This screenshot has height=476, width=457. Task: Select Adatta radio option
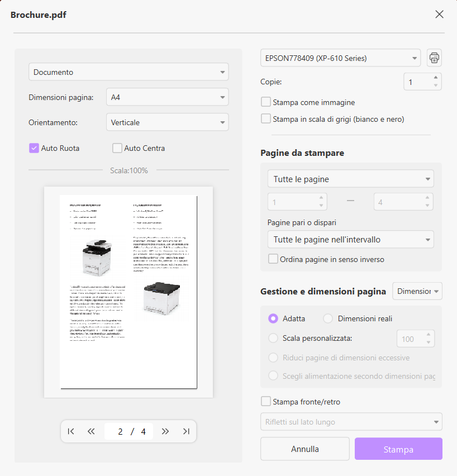click(273, 318)
